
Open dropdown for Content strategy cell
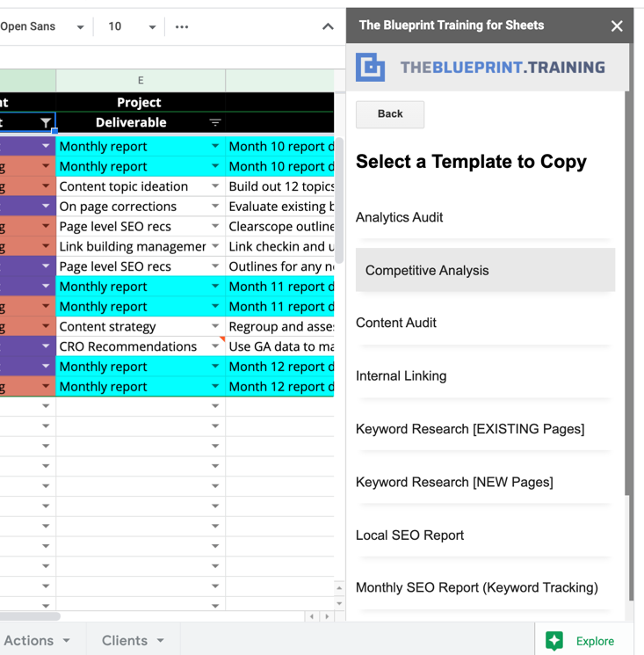click(x=215, y=326)
